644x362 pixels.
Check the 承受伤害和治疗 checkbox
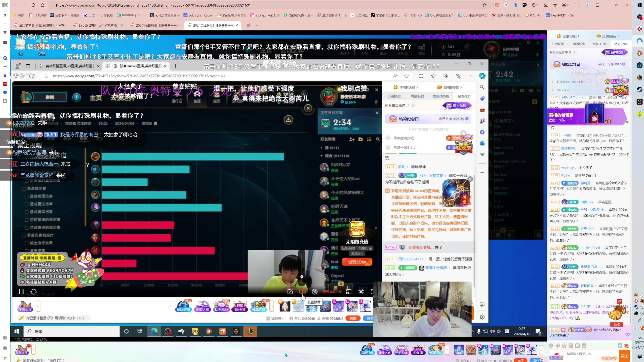pos(24,236)
